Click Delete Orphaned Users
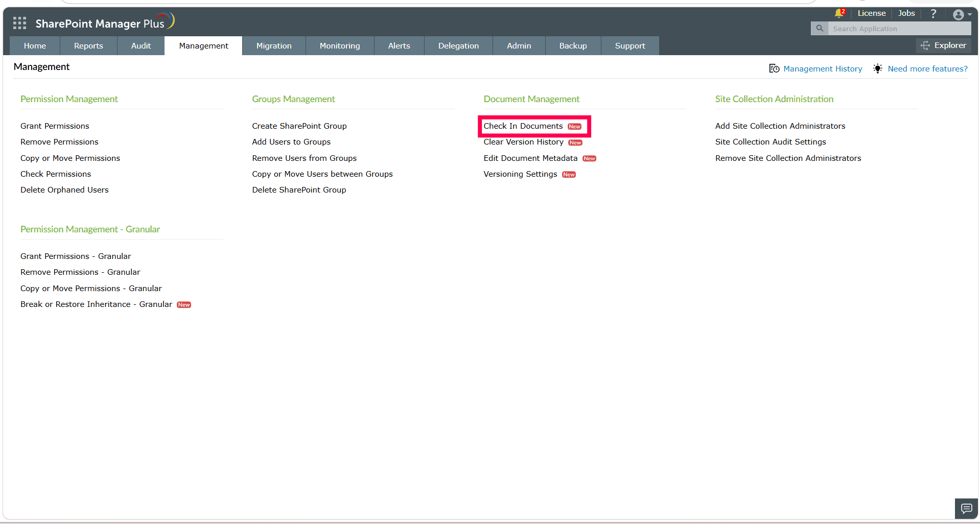980x524 pixels. coord(64,190)
